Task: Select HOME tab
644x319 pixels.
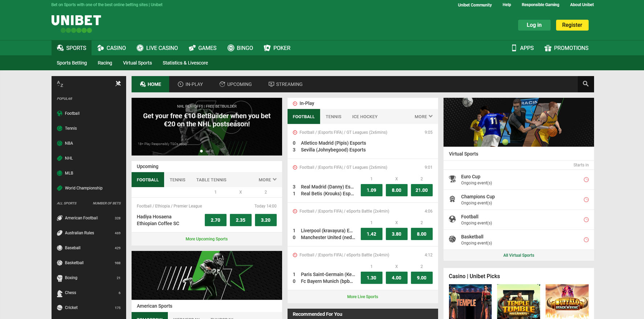Action: pos(150,84)
